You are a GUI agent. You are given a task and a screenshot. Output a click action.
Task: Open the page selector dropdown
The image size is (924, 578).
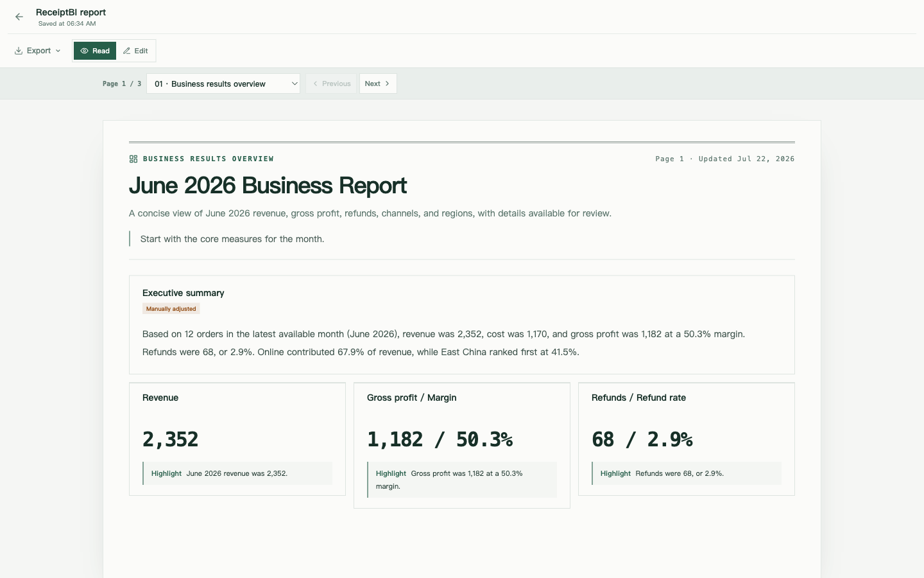[223, 83]
